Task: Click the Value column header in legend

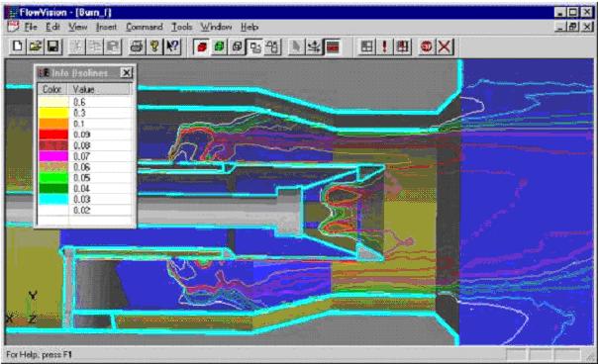Action: [x=99, y=89]
